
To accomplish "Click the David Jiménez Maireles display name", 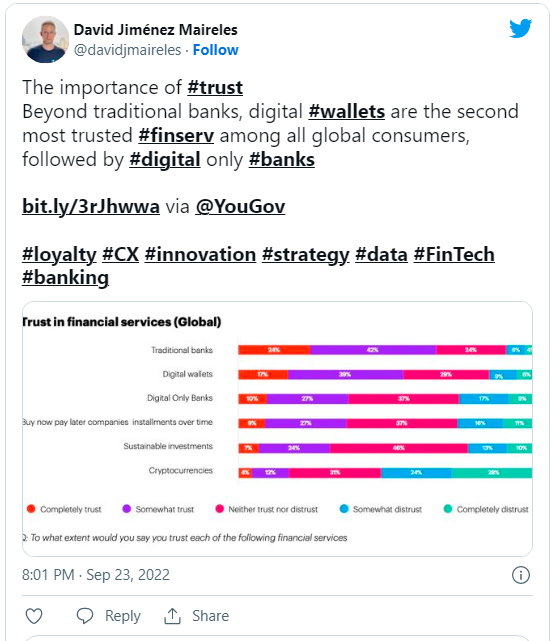I will [156, 30].
